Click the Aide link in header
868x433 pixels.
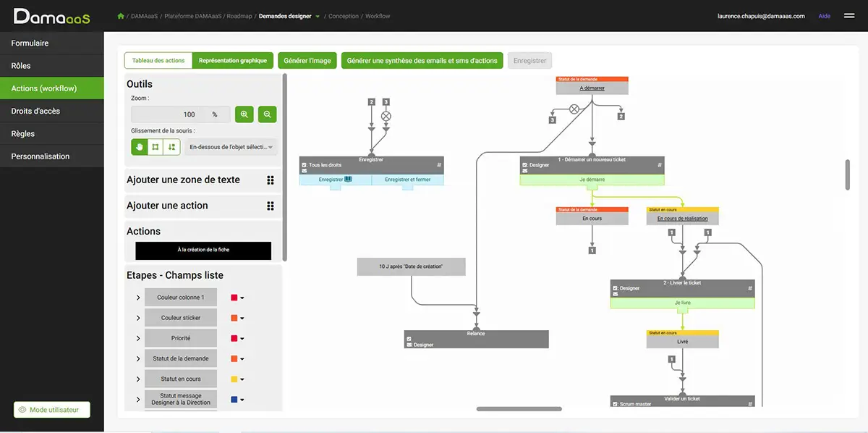point(824,16)
